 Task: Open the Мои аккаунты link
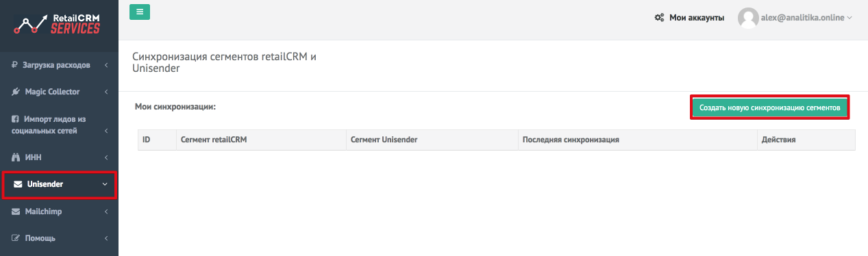point(696,18)
